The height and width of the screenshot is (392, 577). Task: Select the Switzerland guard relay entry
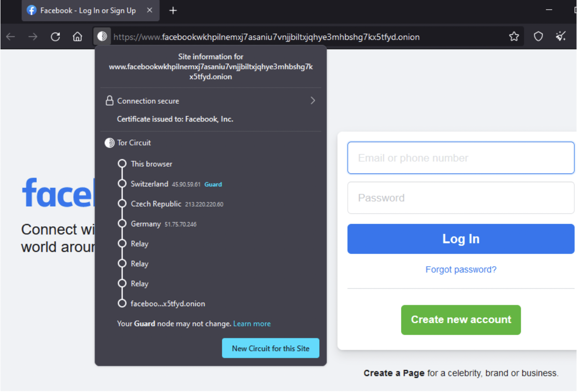170,184
